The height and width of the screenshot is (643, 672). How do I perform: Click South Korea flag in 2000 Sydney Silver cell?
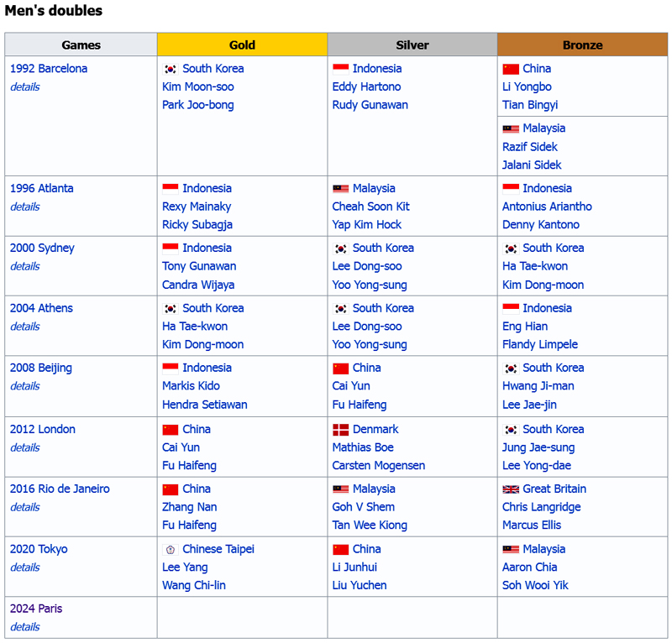[x=340, y=248]
